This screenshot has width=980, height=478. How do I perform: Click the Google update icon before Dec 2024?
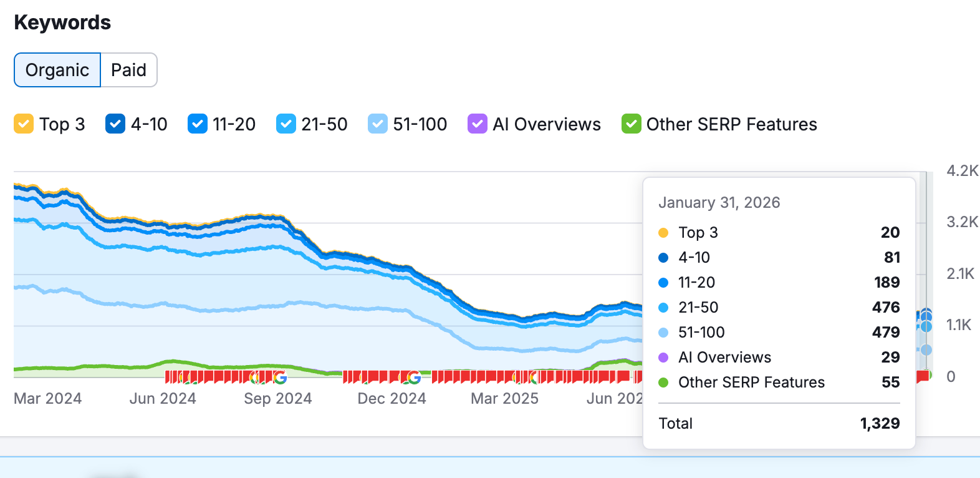click(x=414, y=378)
